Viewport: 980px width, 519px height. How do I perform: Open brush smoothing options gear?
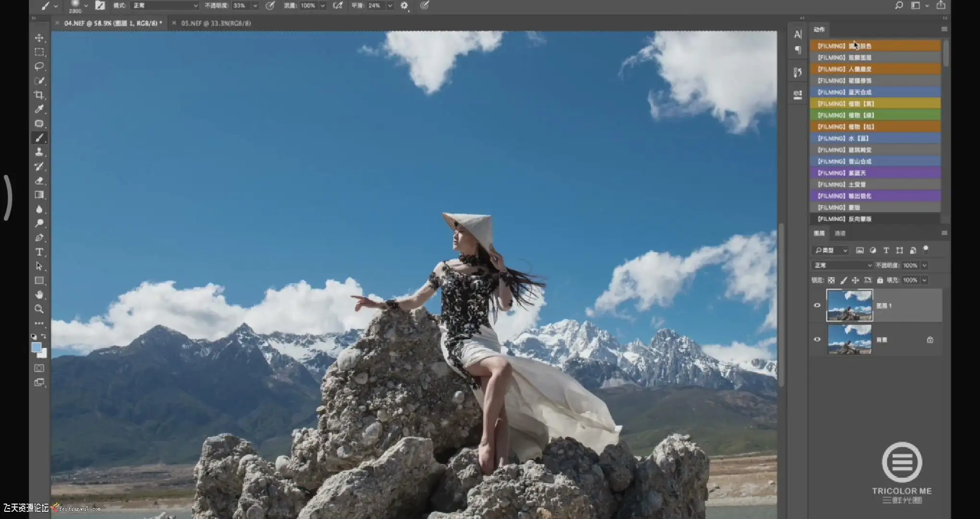(404, 6)
